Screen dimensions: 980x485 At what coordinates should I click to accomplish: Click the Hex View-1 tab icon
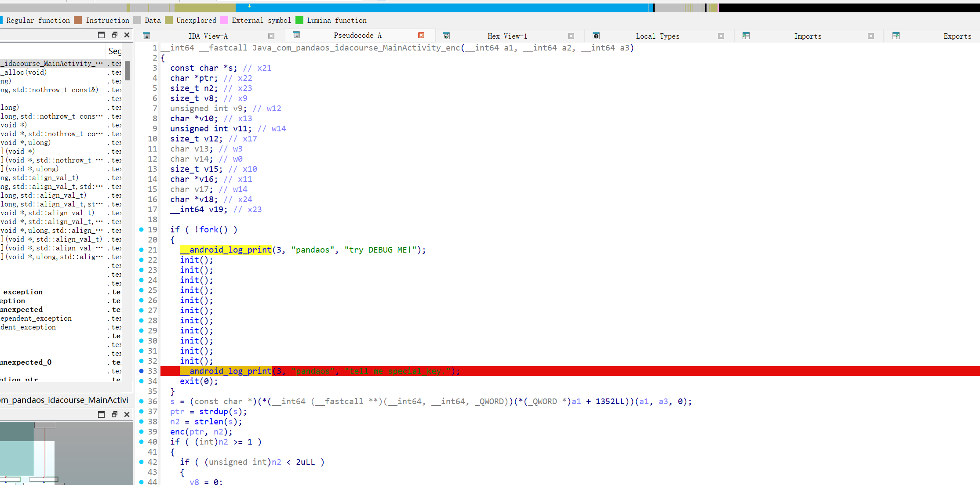(x=446, y=36)
